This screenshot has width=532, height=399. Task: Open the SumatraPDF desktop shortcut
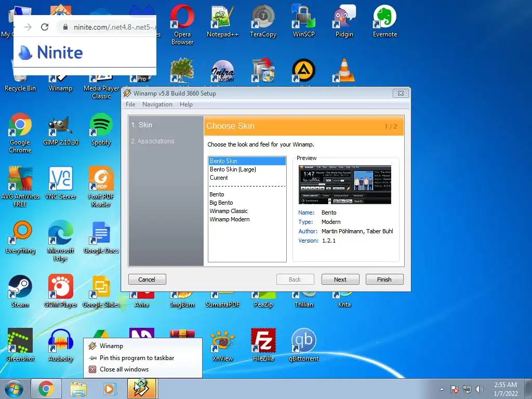pos(222,301)
